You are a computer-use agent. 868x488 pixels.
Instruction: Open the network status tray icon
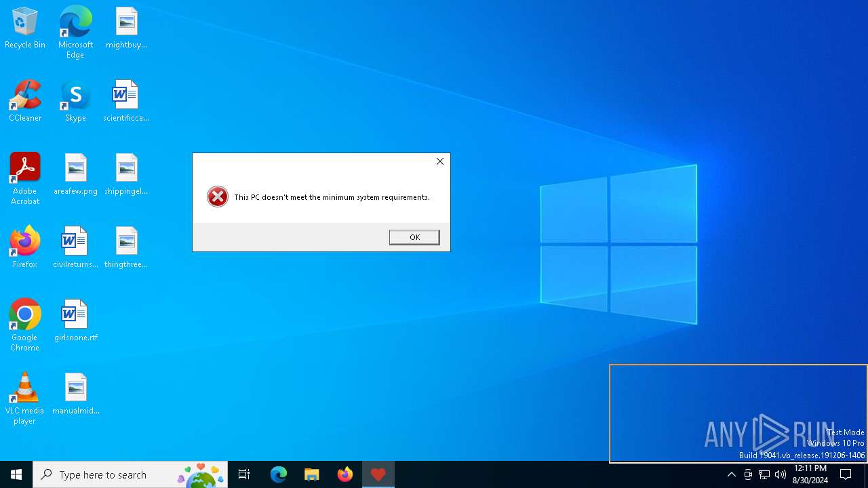tap(764, 474)
